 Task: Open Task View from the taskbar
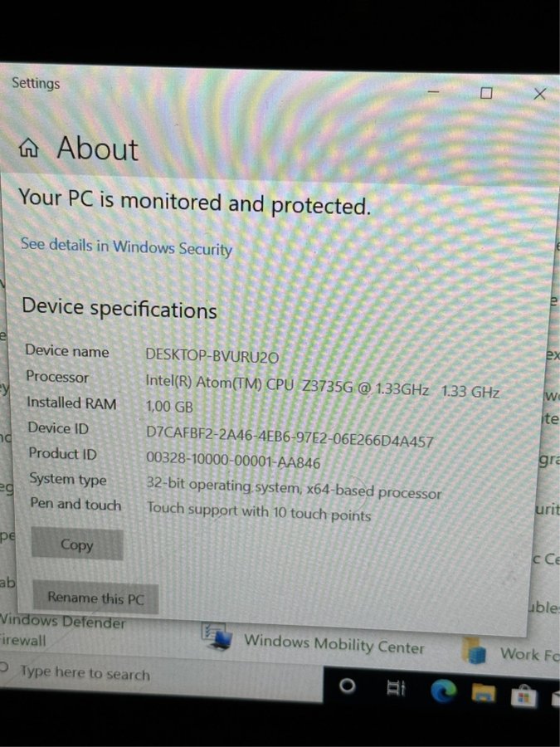point(396,687)
